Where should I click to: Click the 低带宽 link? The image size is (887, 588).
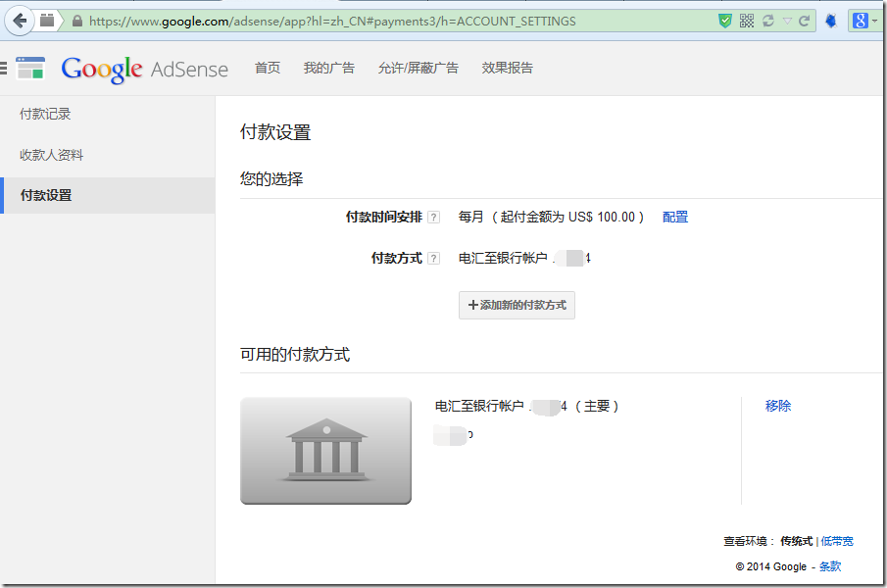[837, 541]
